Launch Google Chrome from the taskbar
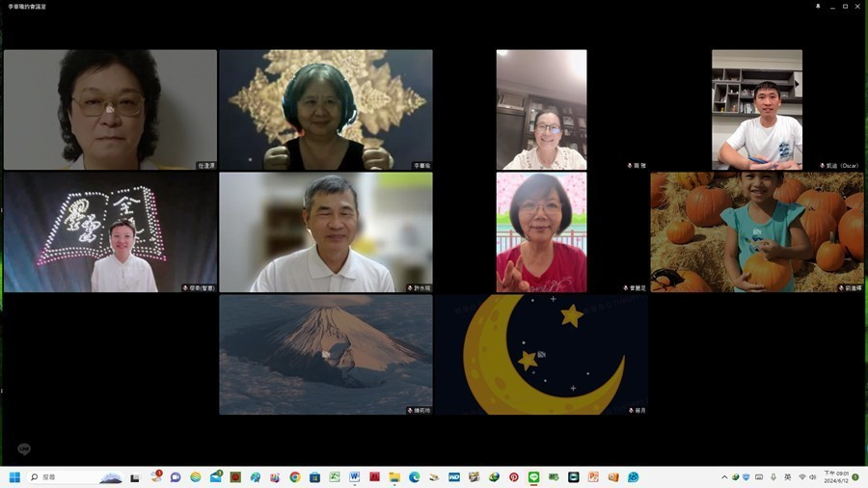 click(x=295, y=477)
